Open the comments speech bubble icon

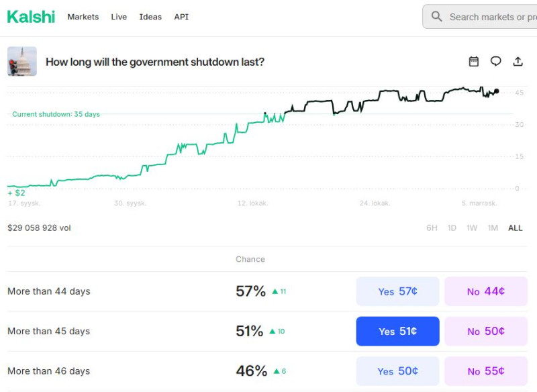coord(495,61)
